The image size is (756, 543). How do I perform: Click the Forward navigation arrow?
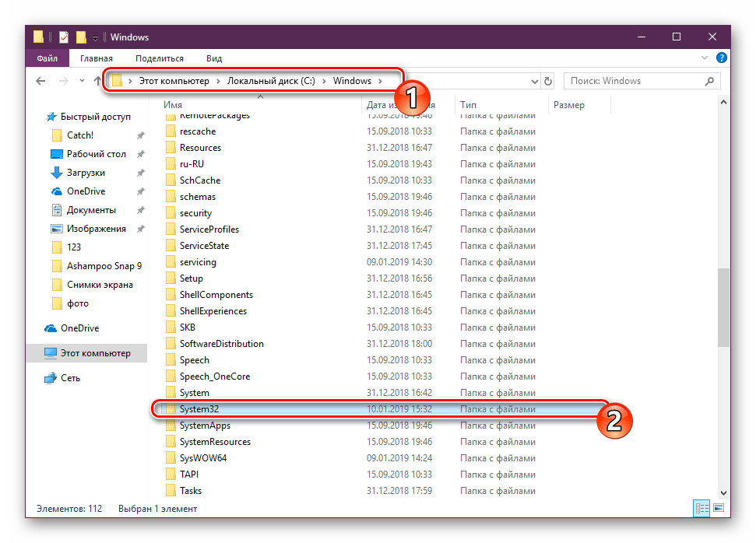point(64,81)
